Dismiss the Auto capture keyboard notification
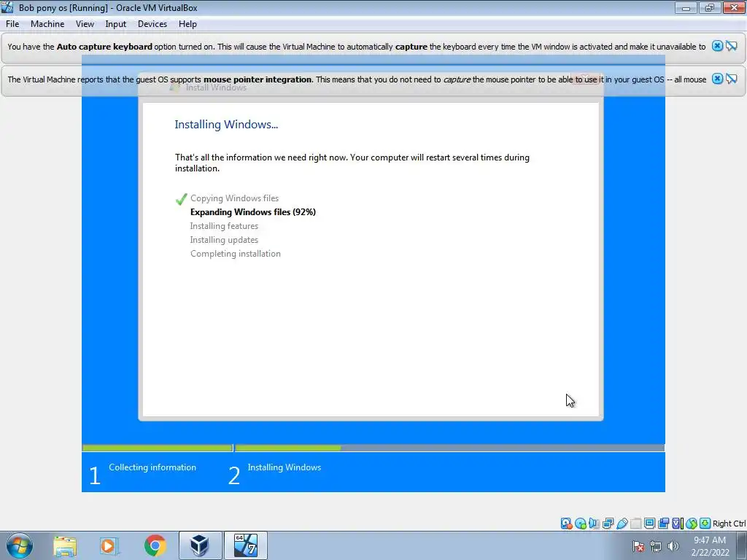The height and width of the screenshot is (560, 747). pyautogui.click(x=717, y=46)
